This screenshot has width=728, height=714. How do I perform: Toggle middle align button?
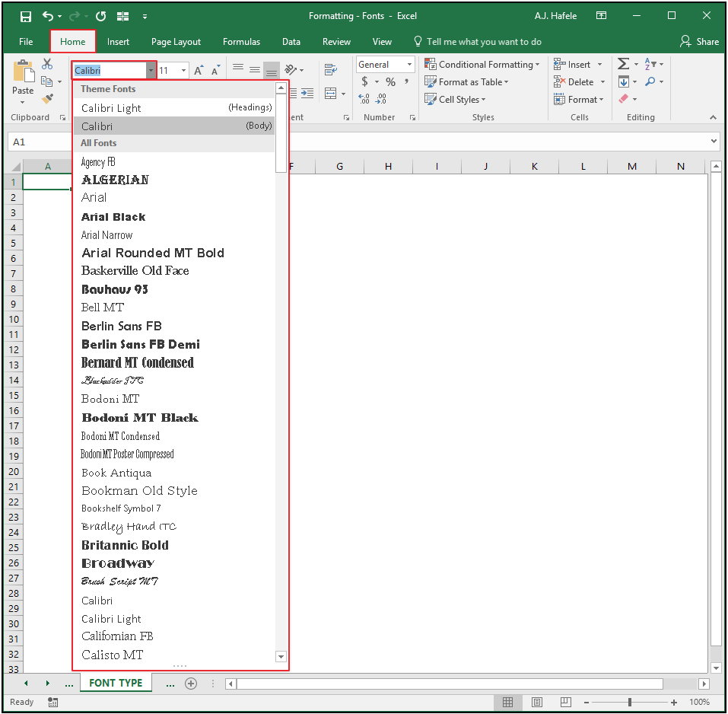tap(255, 70)
